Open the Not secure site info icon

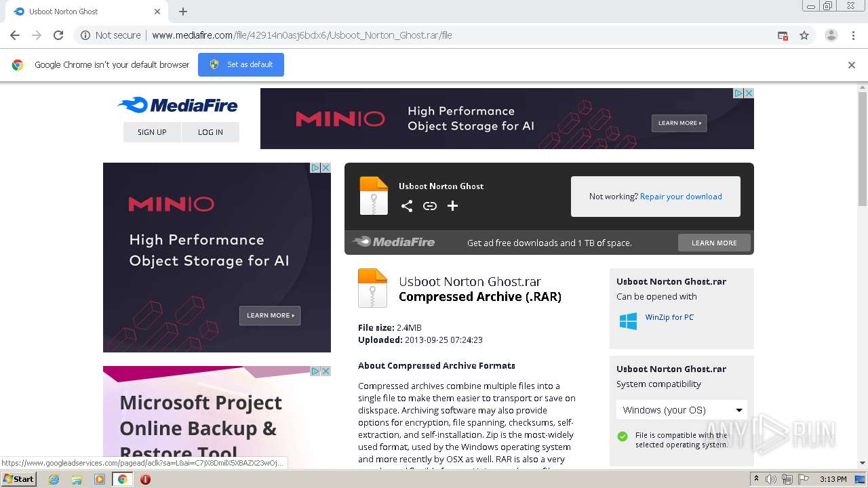(85, 35)
